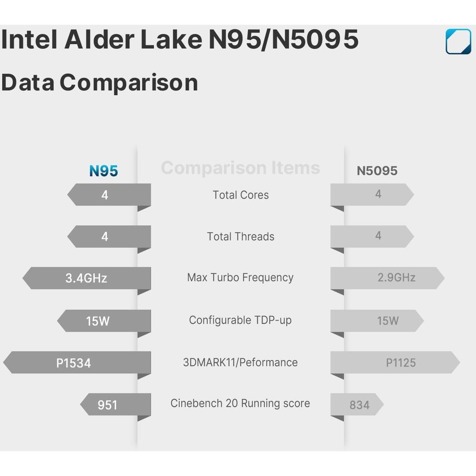Screen dimensions: 476x476
Task: Select the faded Comparison Items heading
Action: [x=240, y=168]
